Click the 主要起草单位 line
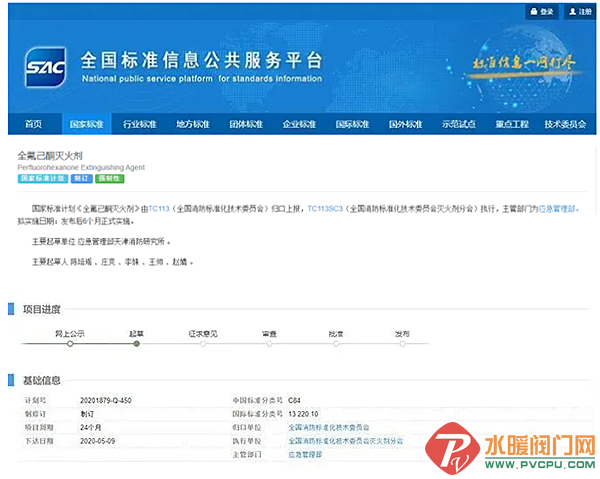This screenshot has width=600, height=479. pos(101,242)
